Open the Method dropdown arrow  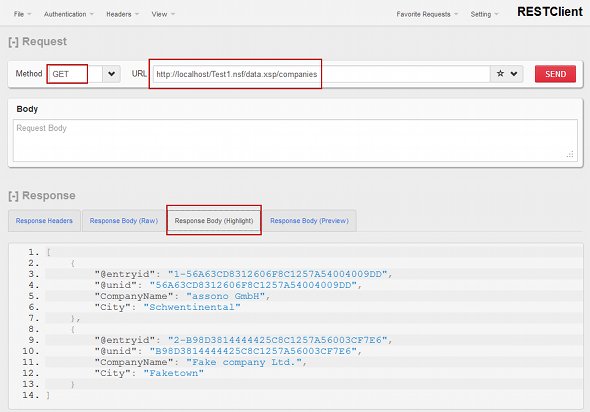coord(111,74)
